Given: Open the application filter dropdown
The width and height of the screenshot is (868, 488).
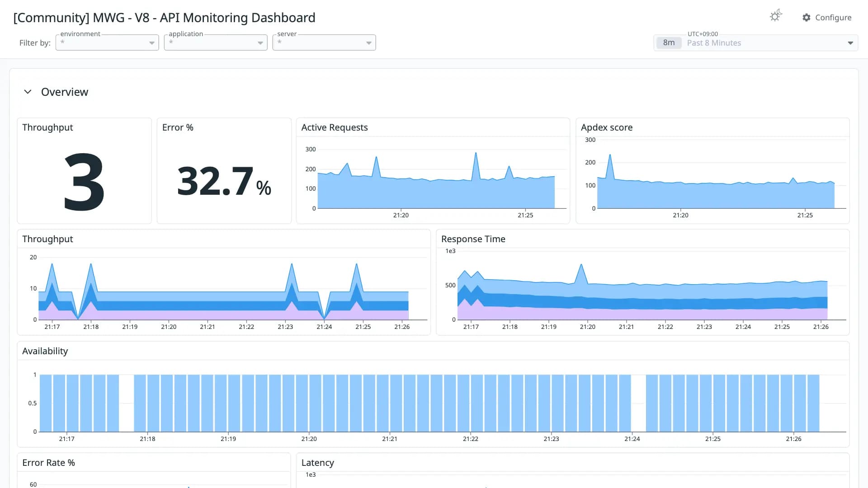Looking at the screenshot, I should click(x=216, y=42).
